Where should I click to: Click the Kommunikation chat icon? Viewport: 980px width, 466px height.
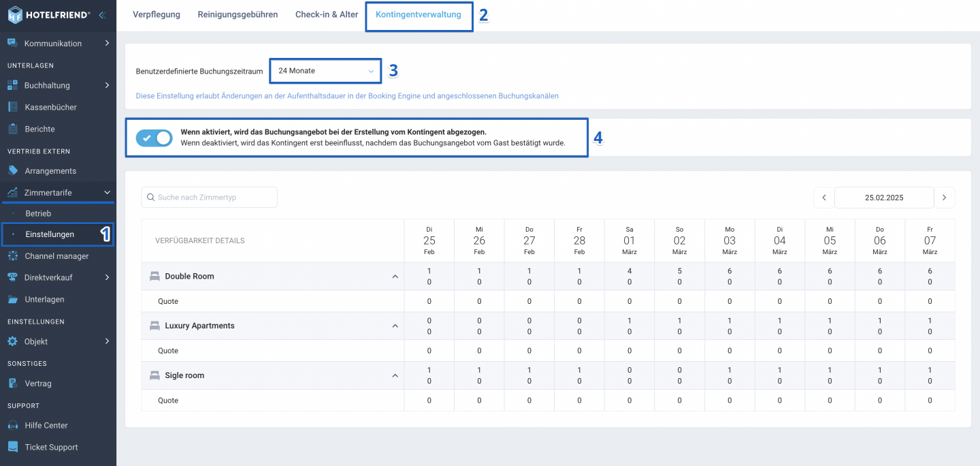(x=12, y=43)
